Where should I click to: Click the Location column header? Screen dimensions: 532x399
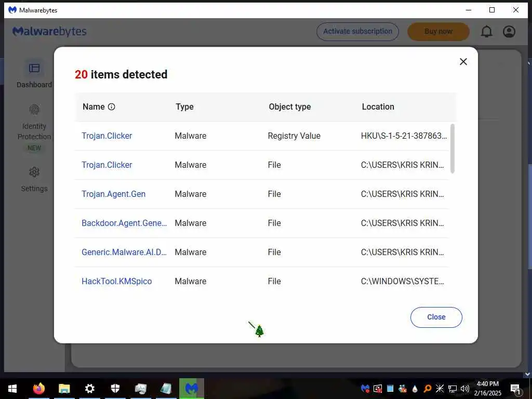(x=378, y=107)
